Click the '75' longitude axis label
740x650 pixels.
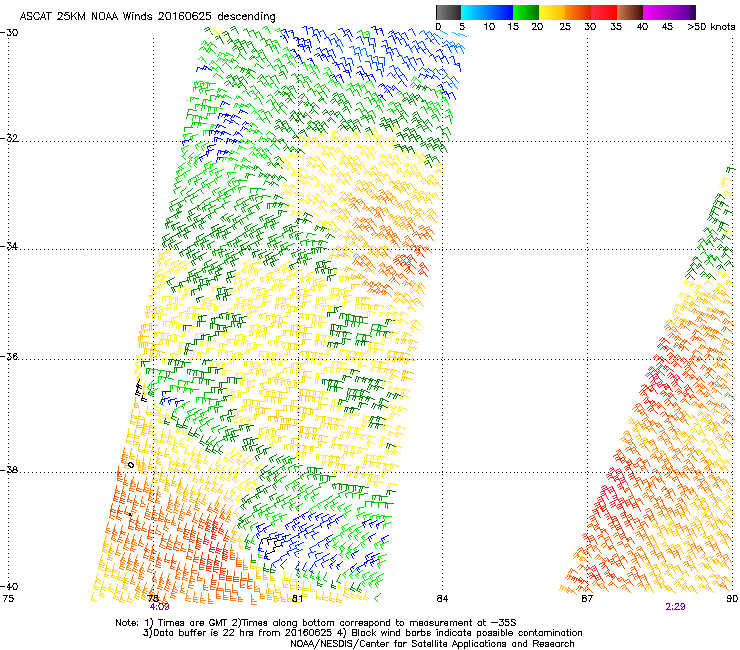point(8,599)
